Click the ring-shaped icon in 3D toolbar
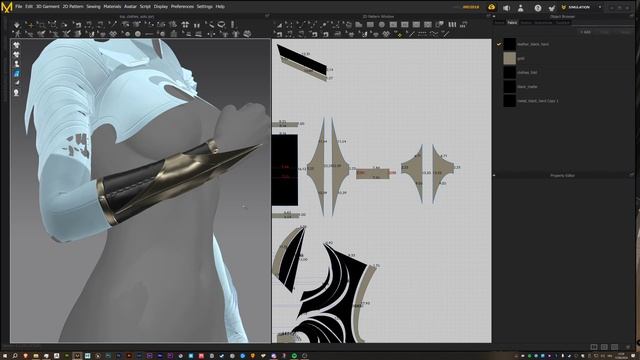Image resolution: width=640 pixels, height=360 pixels. 221,24
